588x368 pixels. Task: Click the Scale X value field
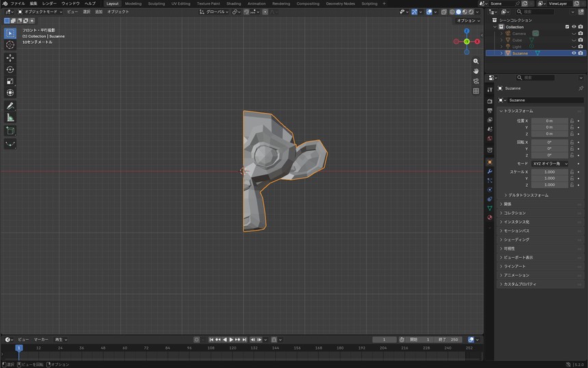click(550, 172)
